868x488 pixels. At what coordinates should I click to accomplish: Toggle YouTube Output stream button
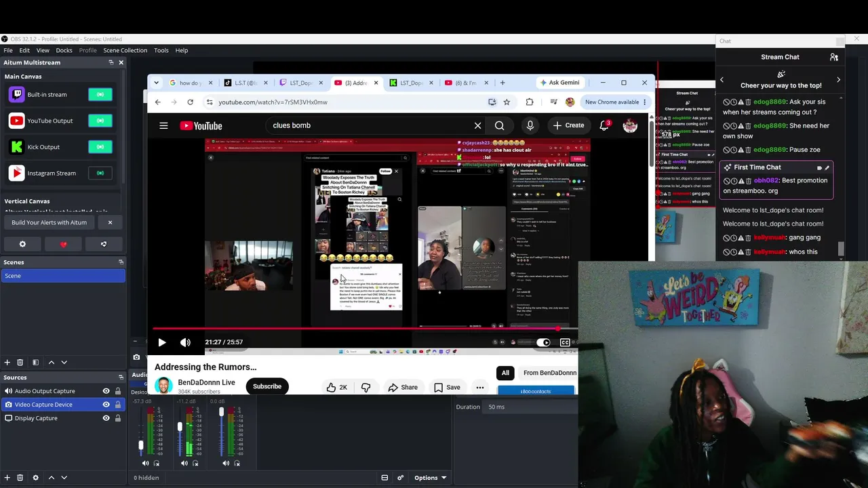[100, 121]
